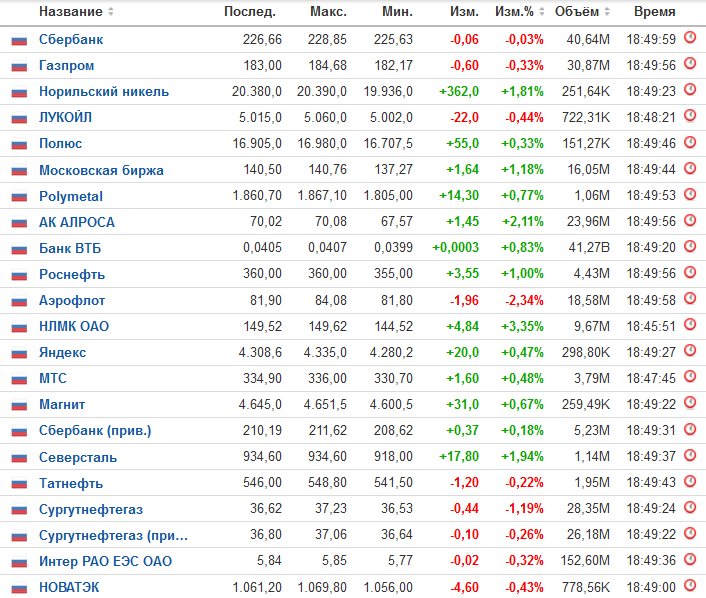The width and height of the screenshot is (706, 598).
Task: Click the clock icon in the Норильский никель row
Action: [690, 90]
